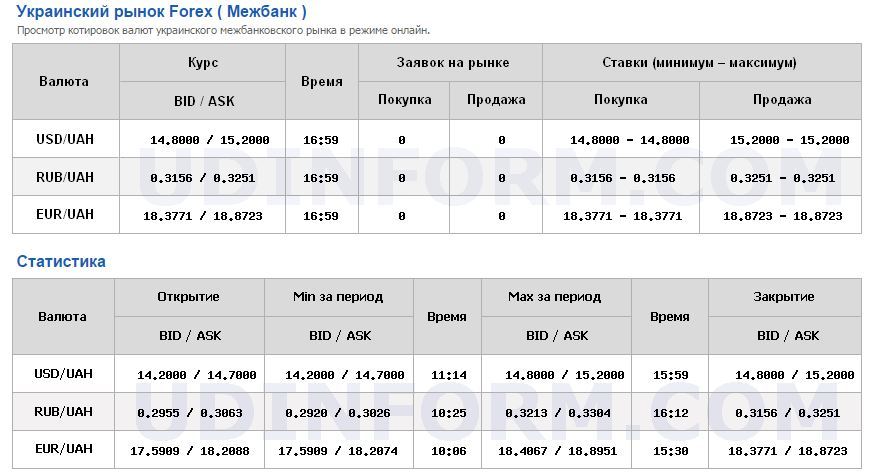Click RUB/UAH rate 0.3156 / 0.3251 in the quotes table

click(x=203, y=178)
